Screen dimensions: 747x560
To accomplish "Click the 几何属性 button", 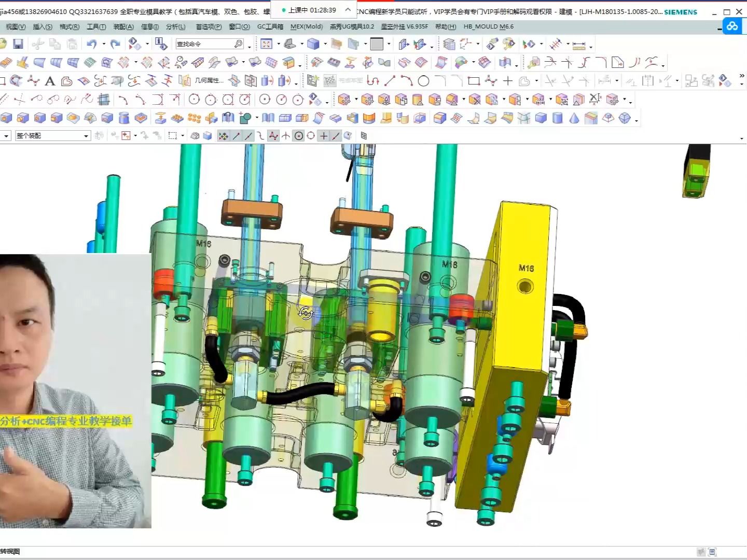I will tap(202, 81).
